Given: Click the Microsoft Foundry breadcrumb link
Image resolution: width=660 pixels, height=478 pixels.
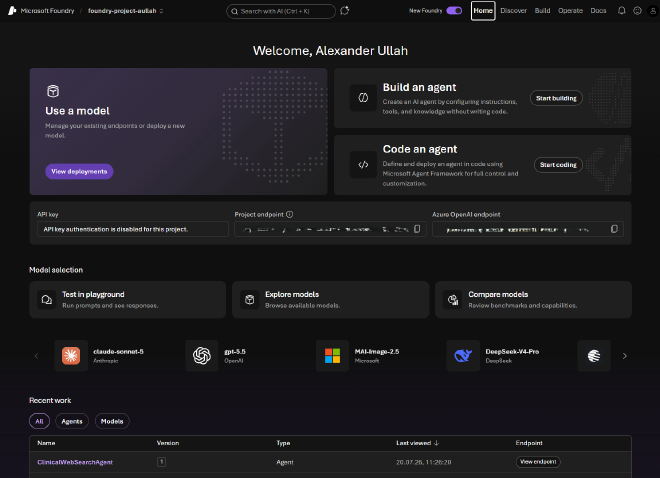Looking at the screenshot, I should click(x=47, y=11).
